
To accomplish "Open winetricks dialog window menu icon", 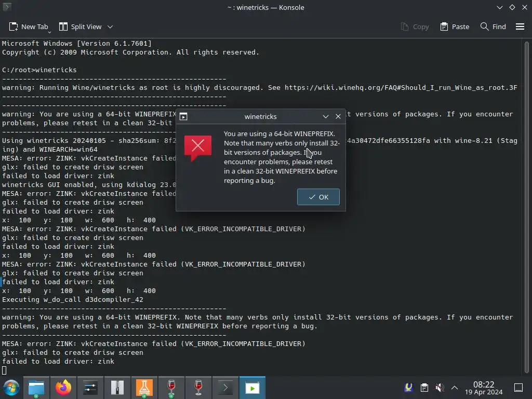I will tap(183, 116).
